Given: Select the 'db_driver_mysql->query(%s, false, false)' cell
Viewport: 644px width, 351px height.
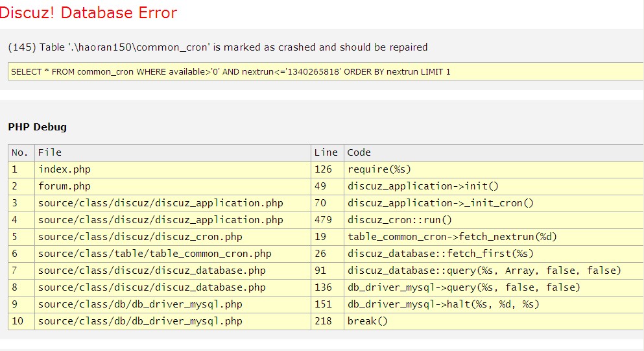Looking at the screenshot, I should coord(494,287).
